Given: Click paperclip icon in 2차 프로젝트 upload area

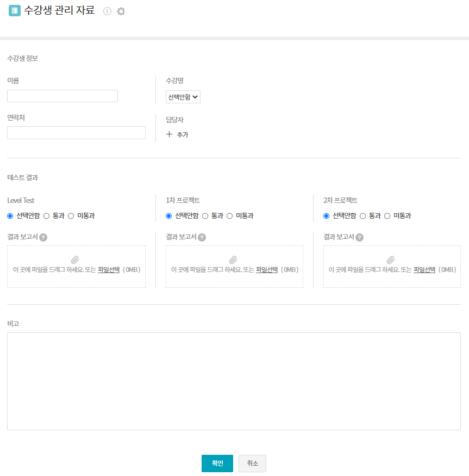Looking at the screenshot, I should click(390, 260).
